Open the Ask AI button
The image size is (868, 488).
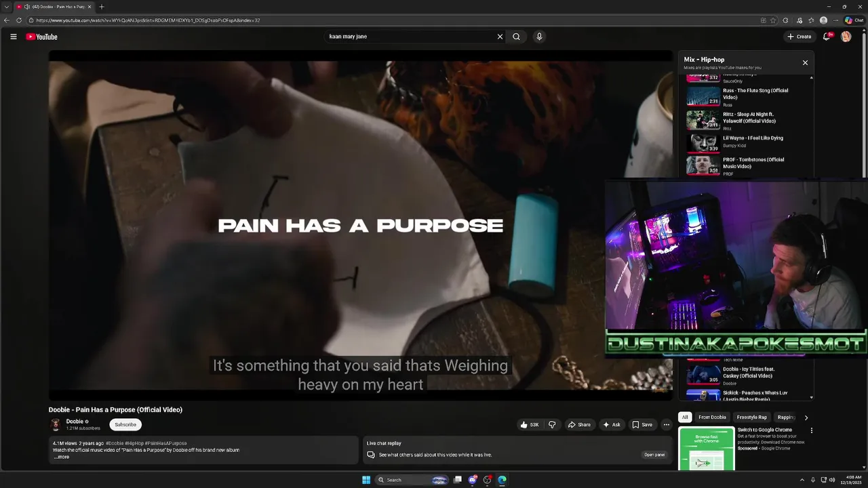click(612, 425)
